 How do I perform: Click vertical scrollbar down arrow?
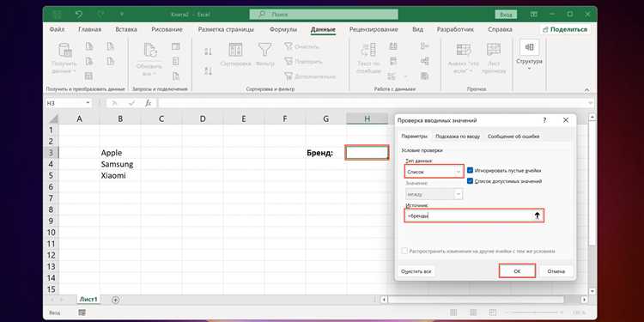pos(592,291)
